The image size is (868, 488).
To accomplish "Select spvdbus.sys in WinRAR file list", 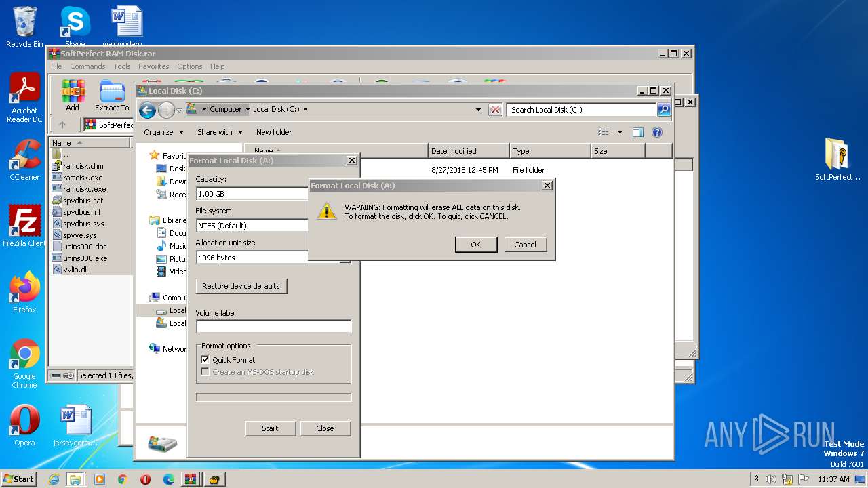I will (x=83, y=224).
